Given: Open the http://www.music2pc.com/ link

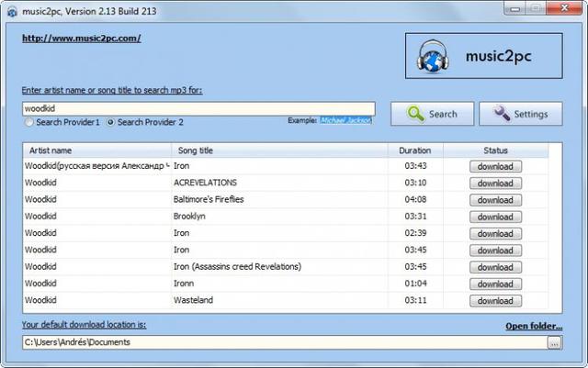Looking at the screenshot, I should (82, 39).
